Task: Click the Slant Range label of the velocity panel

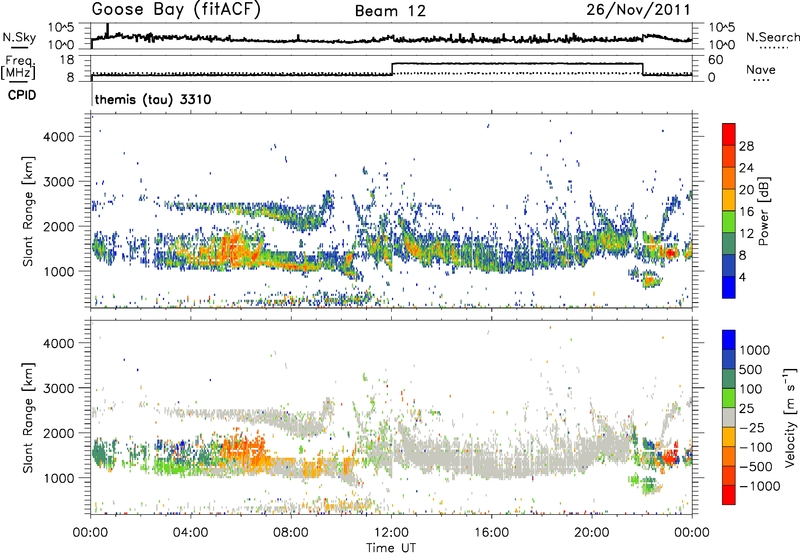Action: (28, 418)
